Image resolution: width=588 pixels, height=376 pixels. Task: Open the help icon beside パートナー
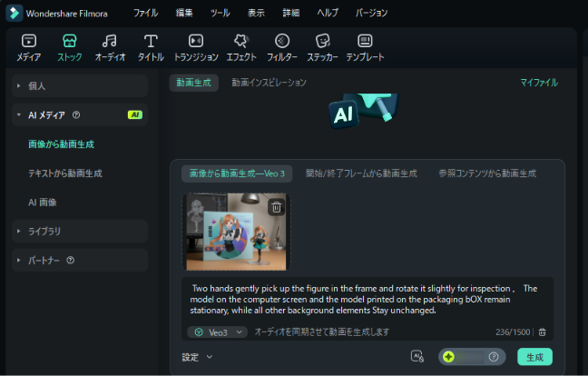70,260
